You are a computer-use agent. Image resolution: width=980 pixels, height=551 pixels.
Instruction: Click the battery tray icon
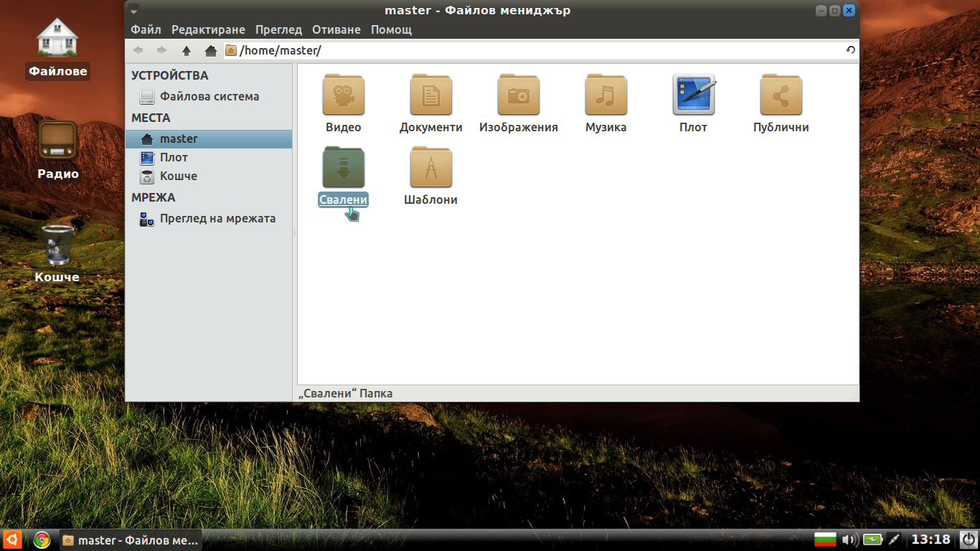(872, 540)
